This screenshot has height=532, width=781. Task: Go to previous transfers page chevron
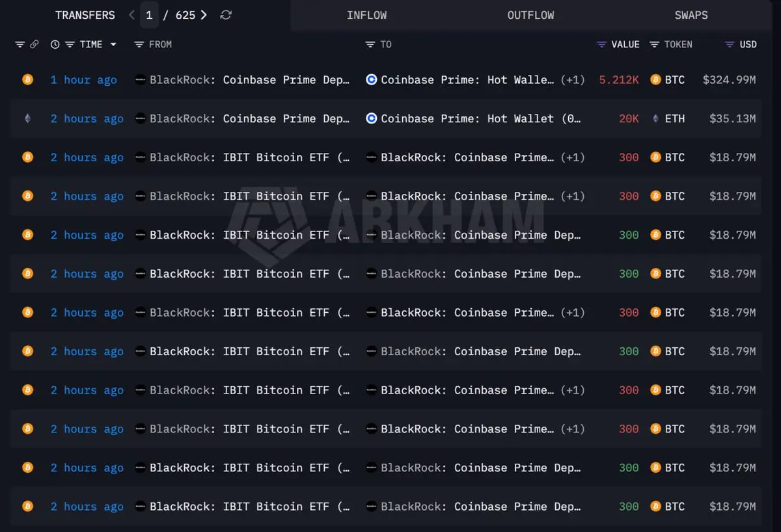[131, 15]
